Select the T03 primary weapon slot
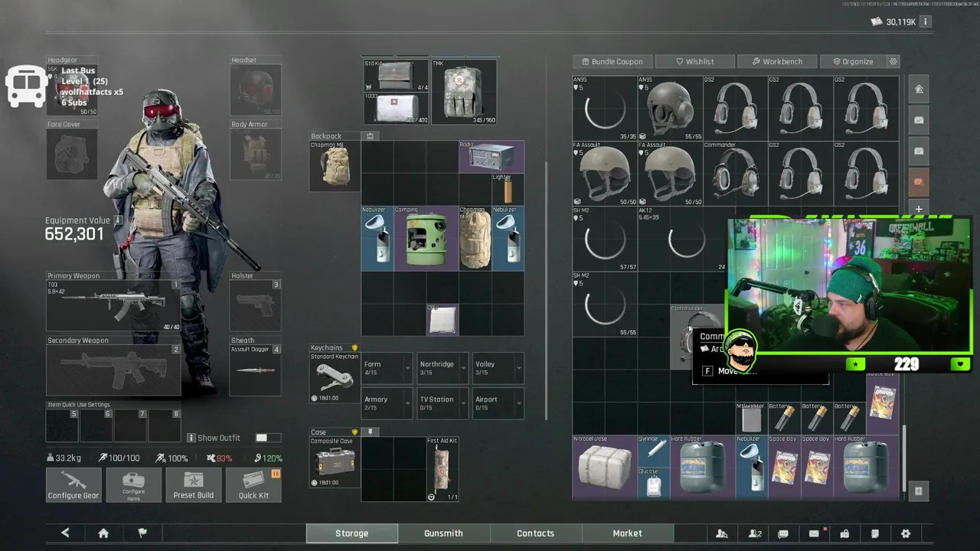The image size is (980, 551). point(114,306)
